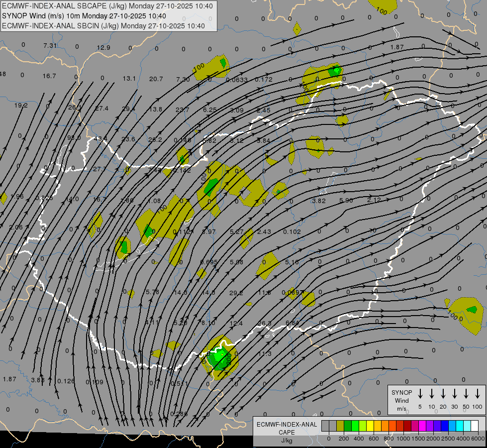Pick the bright yellow CAPE legend swatch

370,426
